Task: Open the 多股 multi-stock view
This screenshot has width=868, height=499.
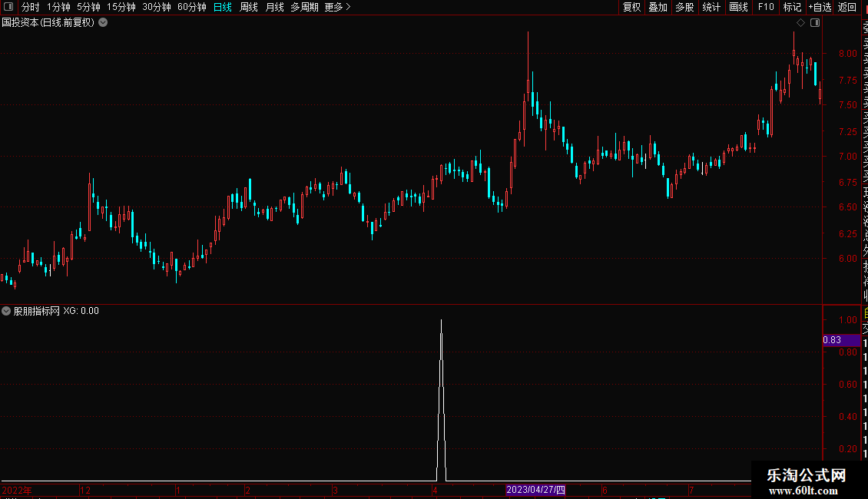Action: pos(684,7)
